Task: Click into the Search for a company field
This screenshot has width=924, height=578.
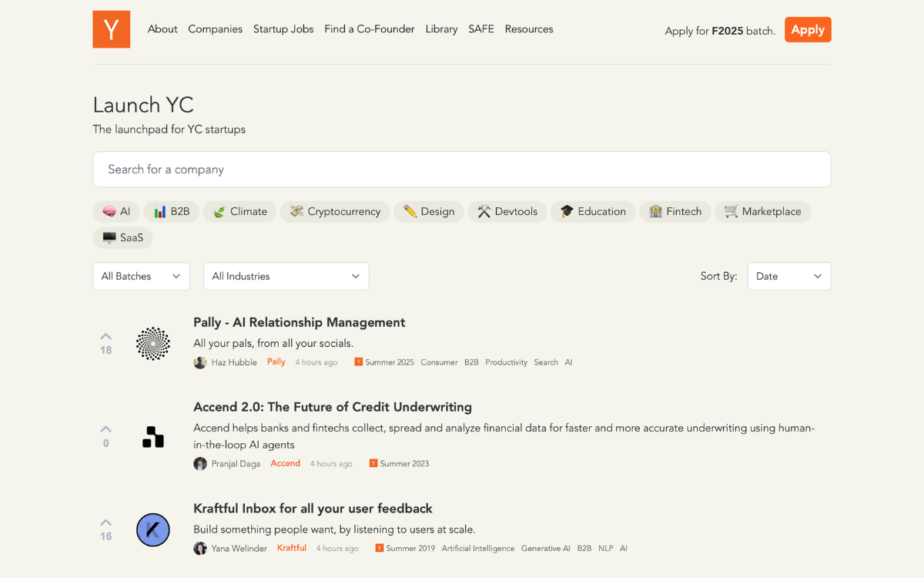Action: [x=462, y=170]
